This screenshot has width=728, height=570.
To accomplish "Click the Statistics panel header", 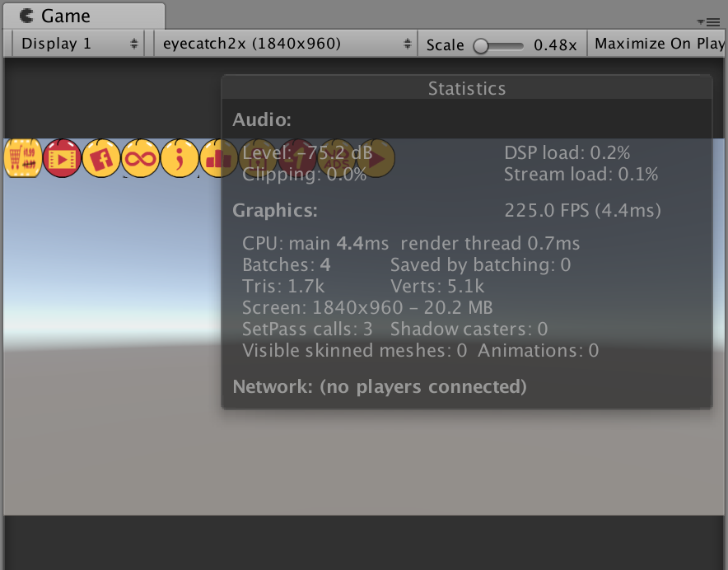I will [x=466, y=88].
